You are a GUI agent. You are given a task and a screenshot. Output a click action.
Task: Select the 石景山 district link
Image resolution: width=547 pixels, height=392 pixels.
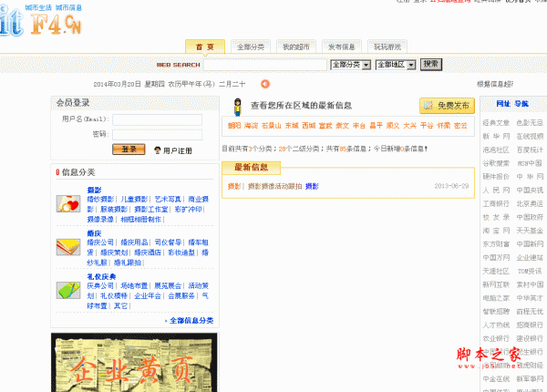271,126
